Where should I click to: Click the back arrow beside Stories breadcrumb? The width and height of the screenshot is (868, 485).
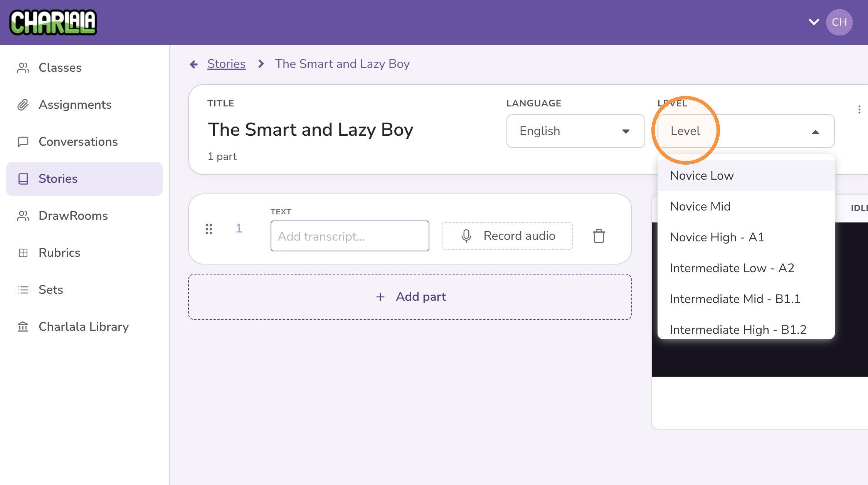[x=194, y=64]
